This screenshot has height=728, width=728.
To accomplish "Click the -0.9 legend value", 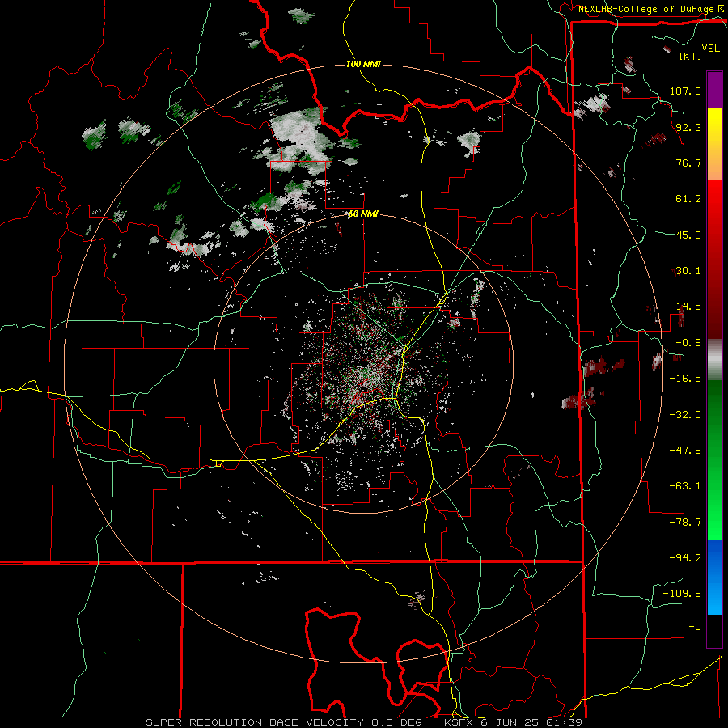I will [688, 343].
